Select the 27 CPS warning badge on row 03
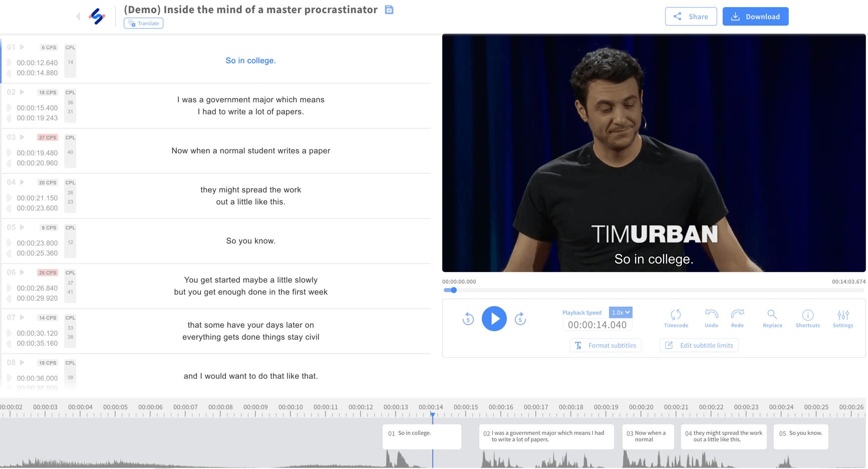Viewport: 868px width, 469px height. (48, 137)
